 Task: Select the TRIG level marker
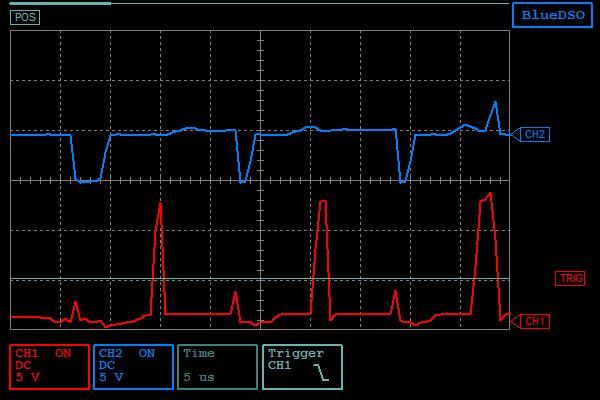pos(570,278)
